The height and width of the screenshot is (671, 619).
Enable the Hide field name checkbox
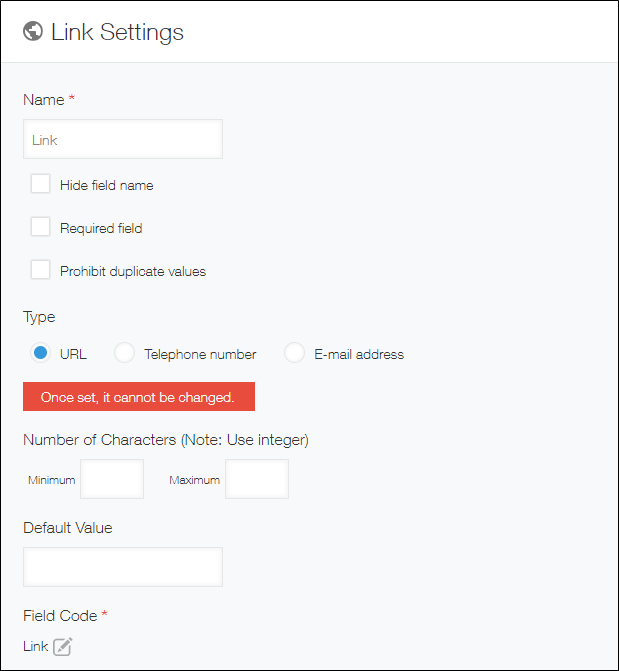coord(41,184)
